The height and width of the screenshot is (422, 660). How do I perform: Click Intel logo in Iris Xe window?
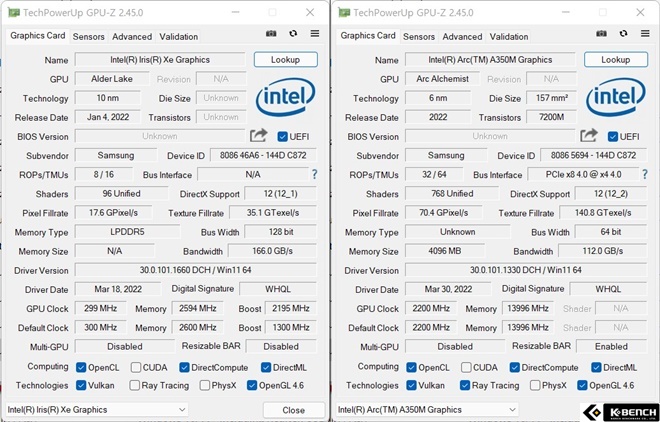pos(285,97)
